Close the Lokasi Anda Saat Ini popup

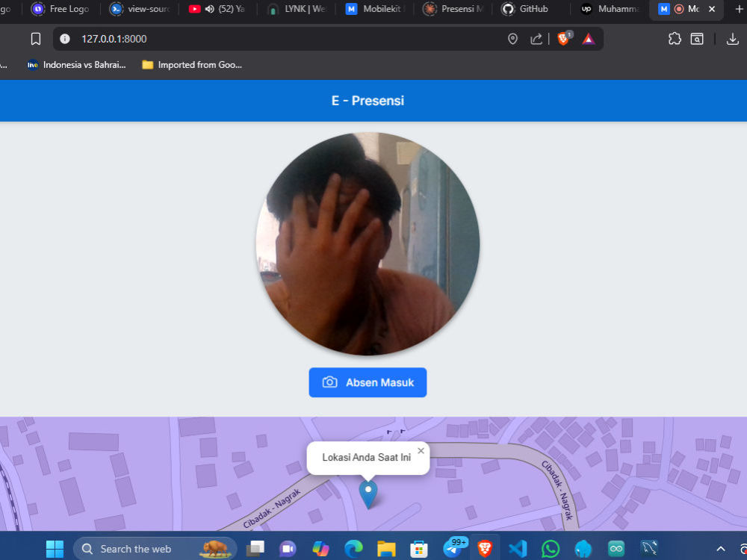(421, 450)
